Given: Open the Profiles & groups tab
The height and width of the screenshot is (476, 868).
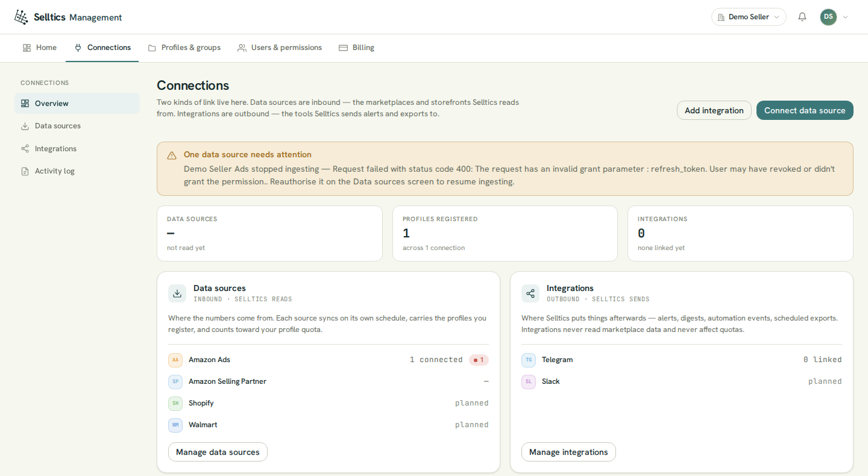Looking at the screenshot, I should point(184,48).
